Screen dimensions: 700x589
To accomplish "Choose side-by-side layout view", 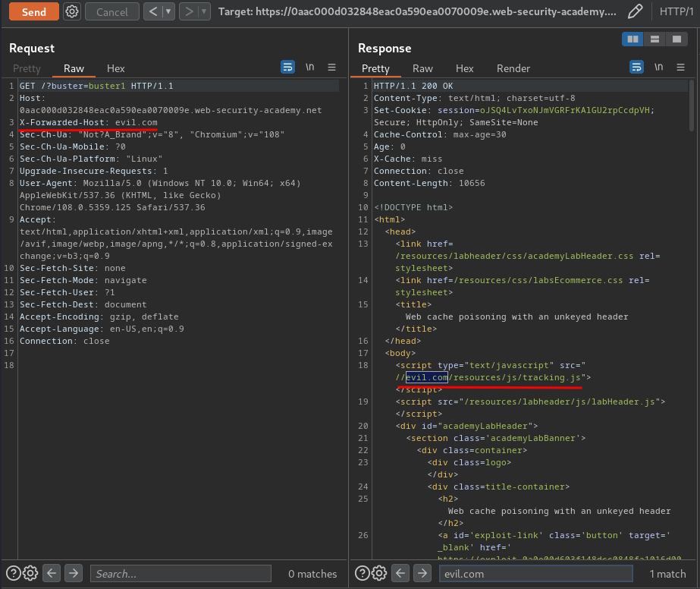I will pyautogui.click(x=633, y=39).
